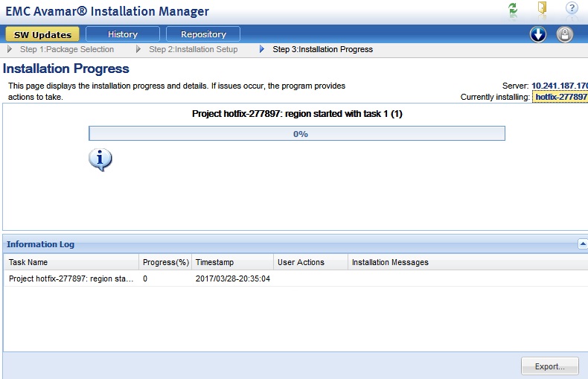This screenshot has width=588, height=379.
Task: Select the Project hotfix-277897 log row
Action: (x=296, y=278)
